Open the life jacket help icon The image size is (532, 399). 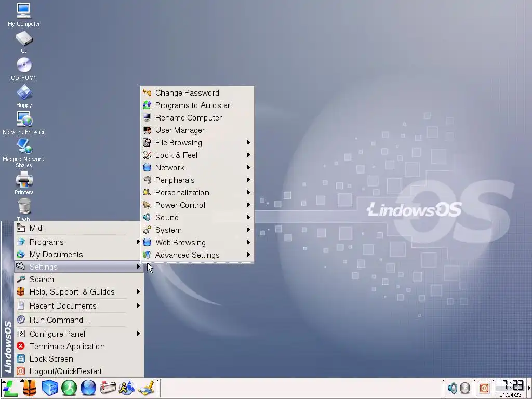[x=30, y=388]
